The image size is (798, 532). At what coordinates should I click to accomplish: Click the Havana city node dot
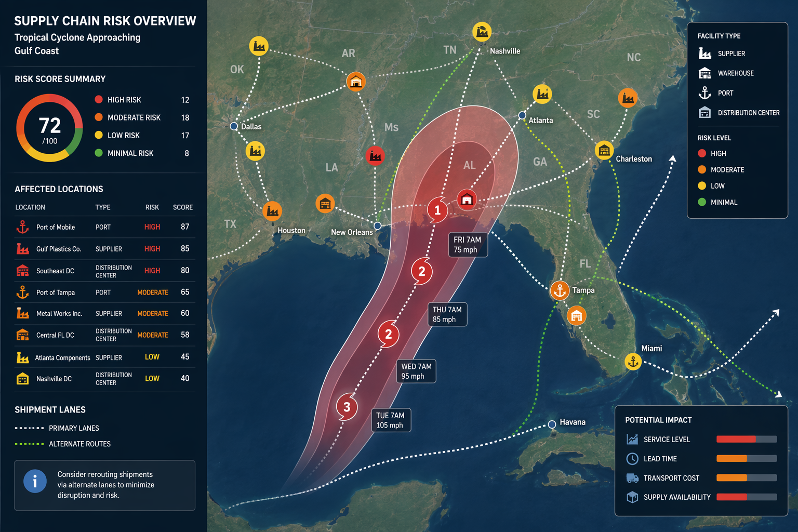pyautogui.click(x=552, y=424)
